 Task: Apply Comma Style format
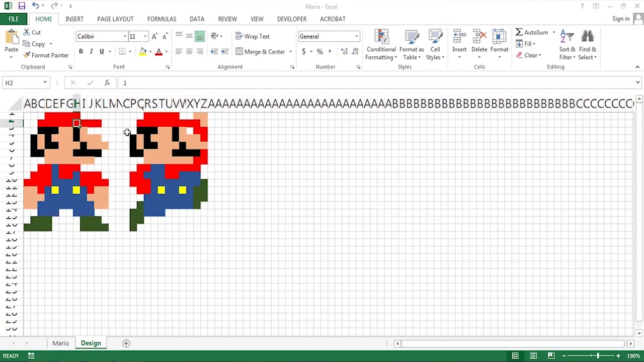pyautogui.click(x=330, y=51)
